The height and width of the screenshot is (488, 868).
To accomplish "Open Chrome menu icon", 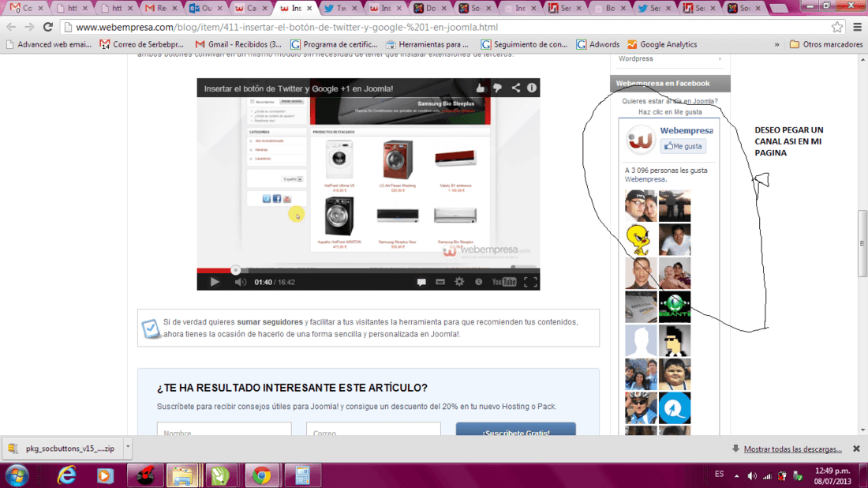I will click(857, 27).
